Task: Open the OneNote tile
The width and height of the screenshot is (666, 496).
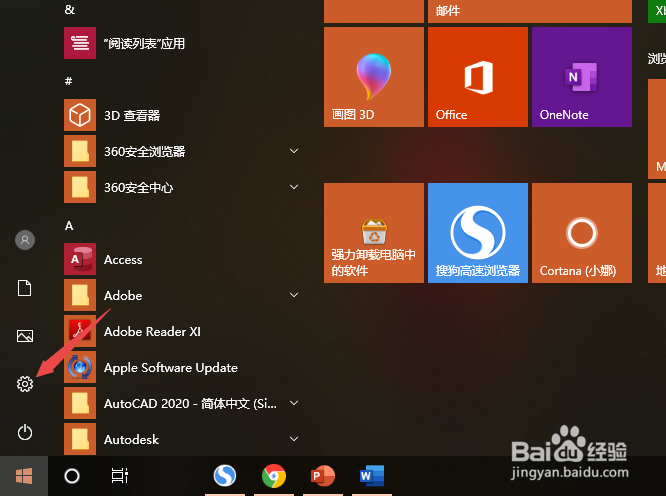Action: (582, 77)
